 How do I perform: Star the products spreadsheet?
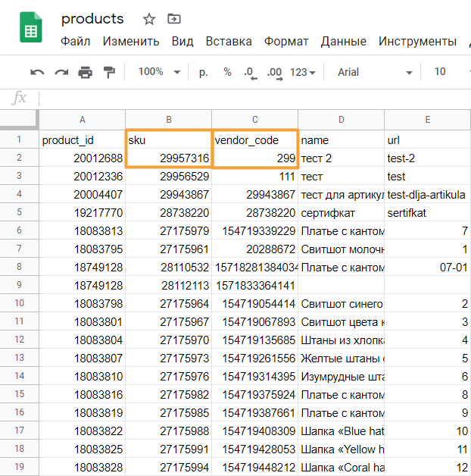pyautogui.click(x=149, y=19)
